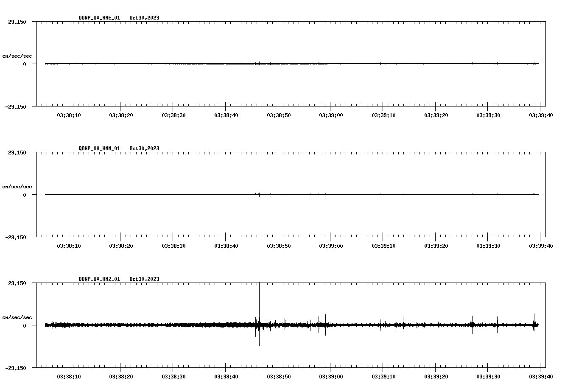Select the Oct30,2023 date above HNZ plot
This screenshot has height=392, width=576.
tap(144, 279)
